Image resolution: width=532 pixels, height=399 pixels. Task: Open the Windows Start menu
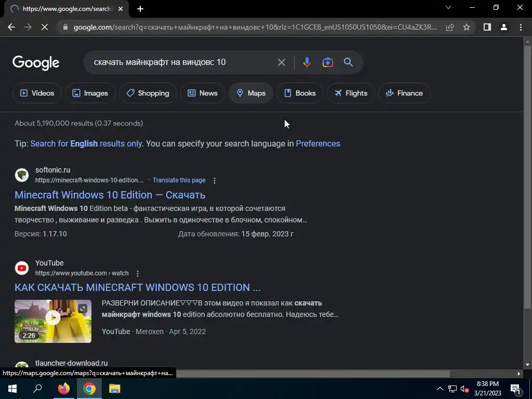pyautogui.click(x=12, y=389)
